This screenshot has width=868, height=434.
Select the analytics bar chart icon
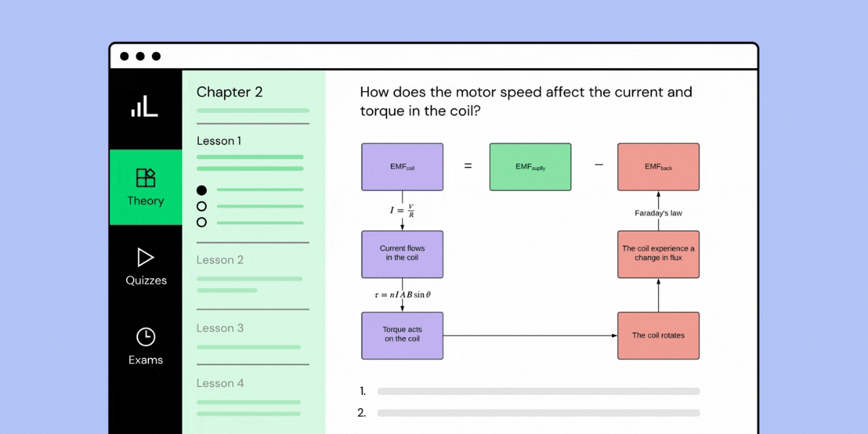pos(145,104)
